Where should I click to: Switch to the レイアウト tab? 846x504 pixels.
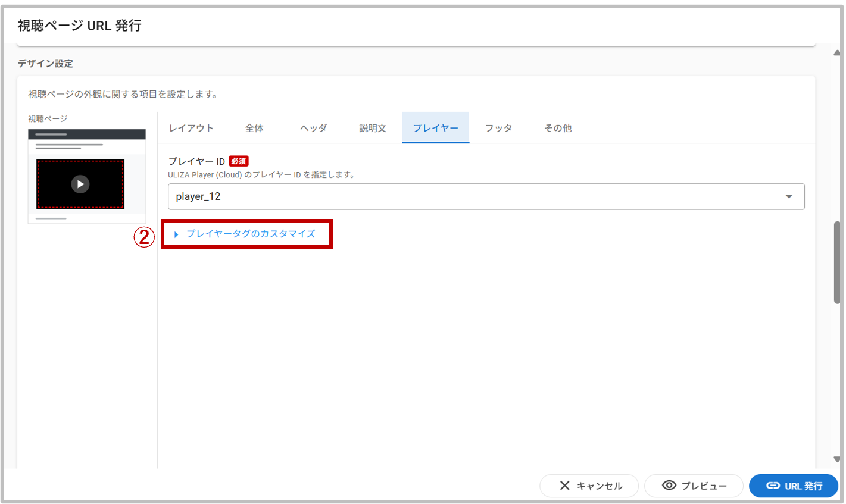191,128
